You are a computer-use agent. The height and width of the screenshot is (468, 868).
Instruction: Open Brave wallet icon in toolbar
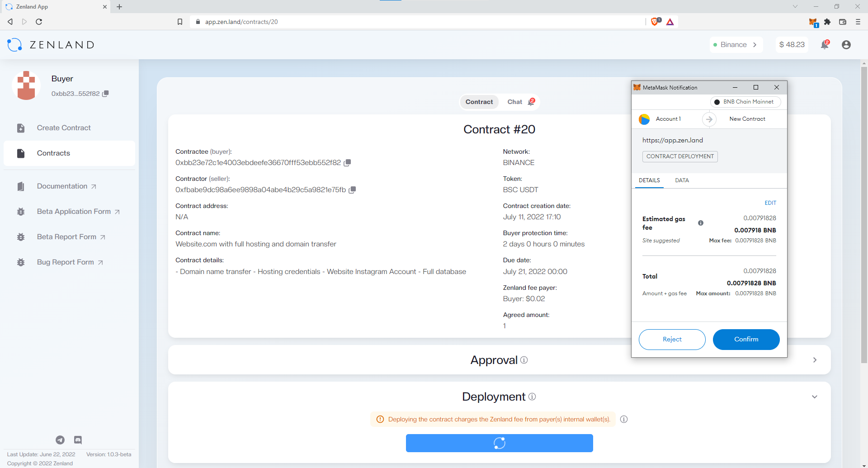[843, 22]
